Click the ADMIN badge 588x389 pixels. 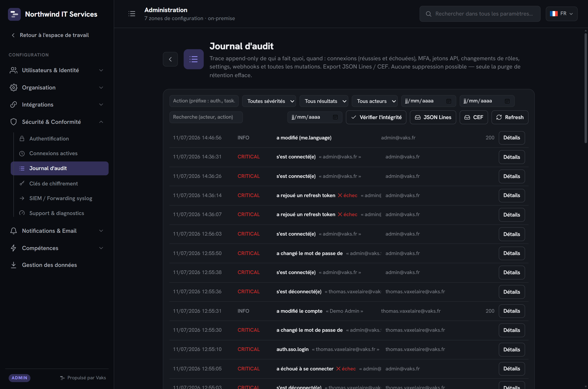19,378
